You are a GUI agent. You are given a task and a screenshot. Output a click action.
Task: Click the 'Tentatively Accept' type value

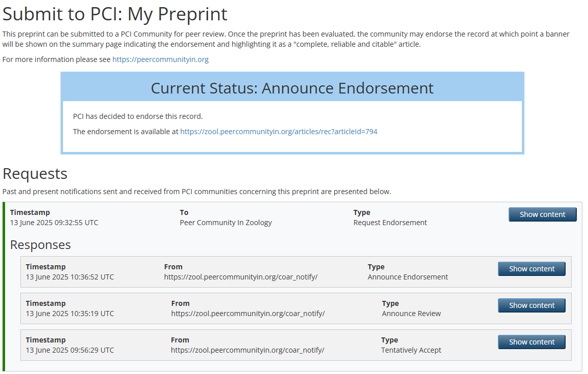pos(411,350)
